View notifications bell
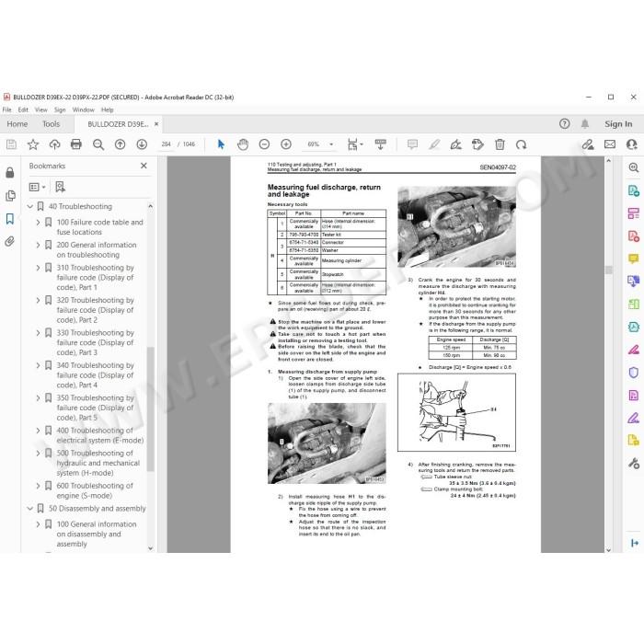Viewport: 644px width, 644px height. tap(585, 123)
